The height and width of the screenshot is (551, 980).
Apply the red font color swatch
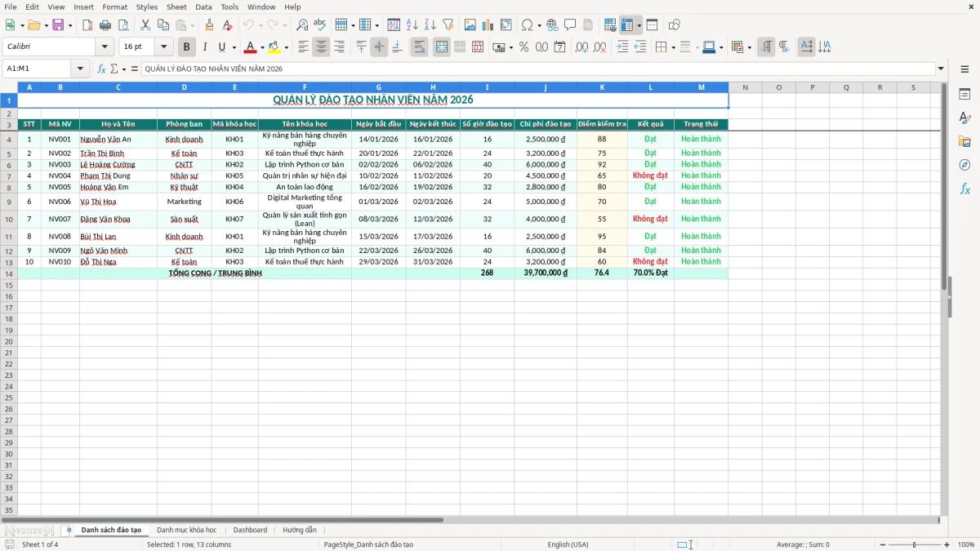click(x=251, y=47)
